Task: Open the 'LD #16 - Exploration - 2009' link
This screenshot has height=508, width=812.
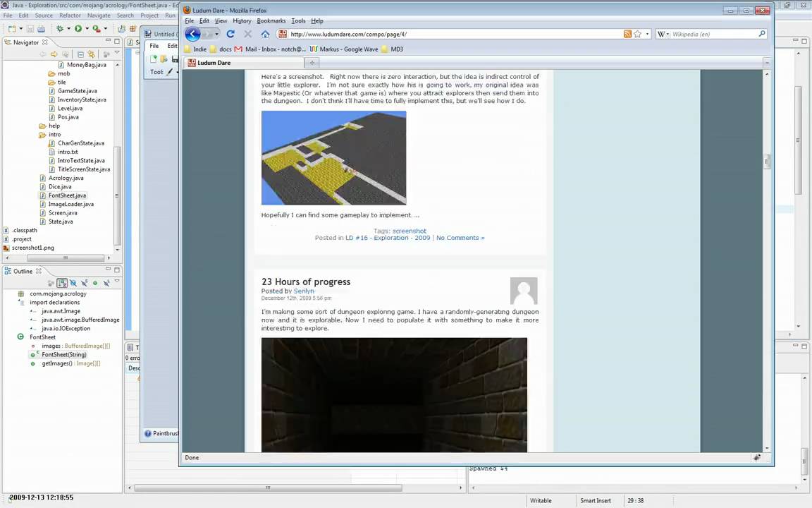Action: point(388,238)
